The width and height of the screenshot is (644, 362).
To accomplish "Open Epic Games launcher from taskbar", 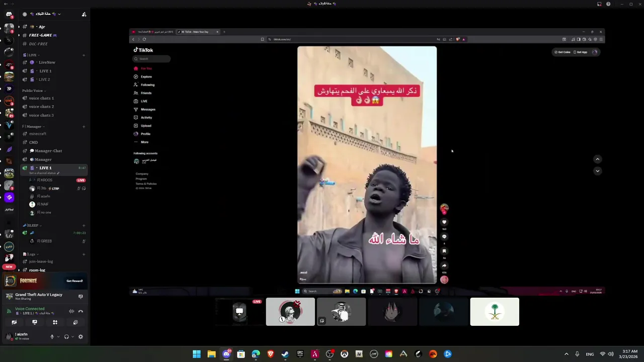I will coord(300,354).
